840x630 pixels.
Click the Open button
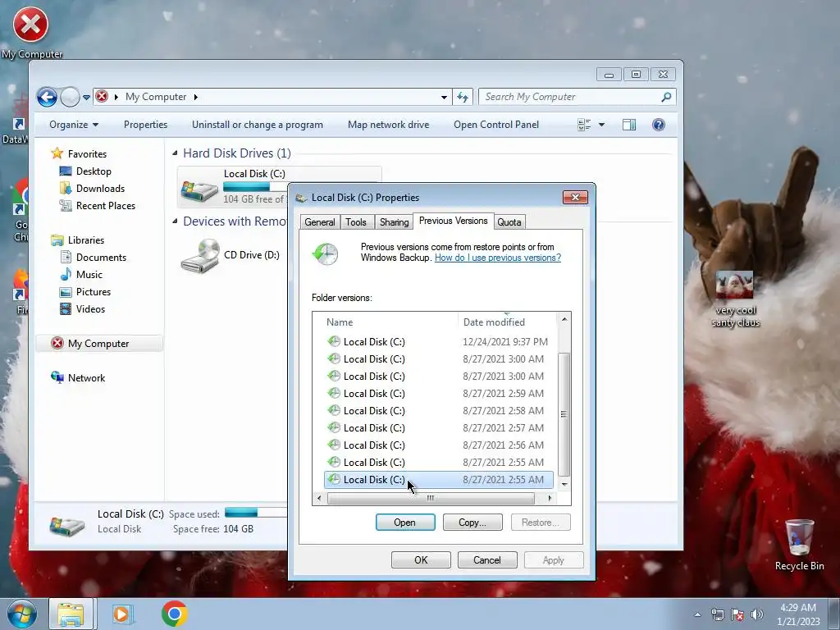click(405, 523)
